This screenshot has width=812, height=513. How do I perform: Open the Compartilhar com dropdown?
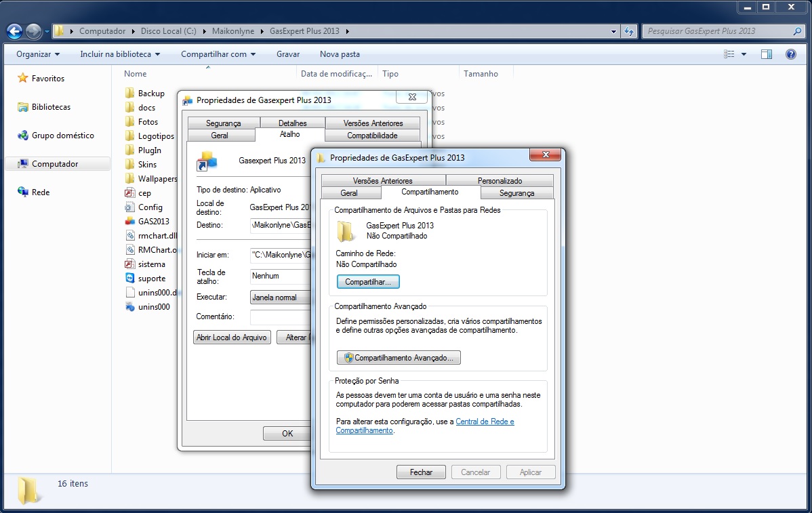coord(218,54)
